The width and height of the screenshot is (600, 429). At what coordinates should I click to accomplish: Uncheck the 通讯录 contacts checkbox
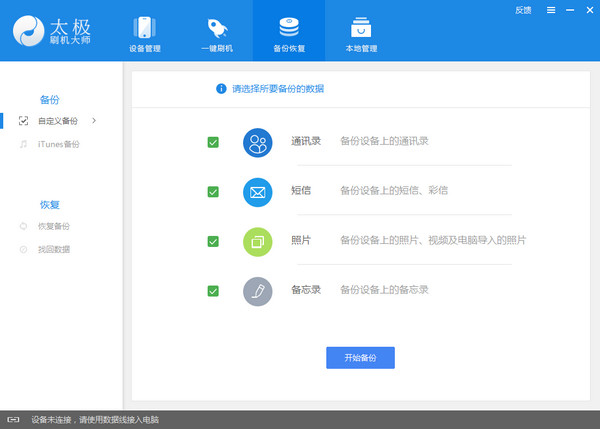coord(213,142)
